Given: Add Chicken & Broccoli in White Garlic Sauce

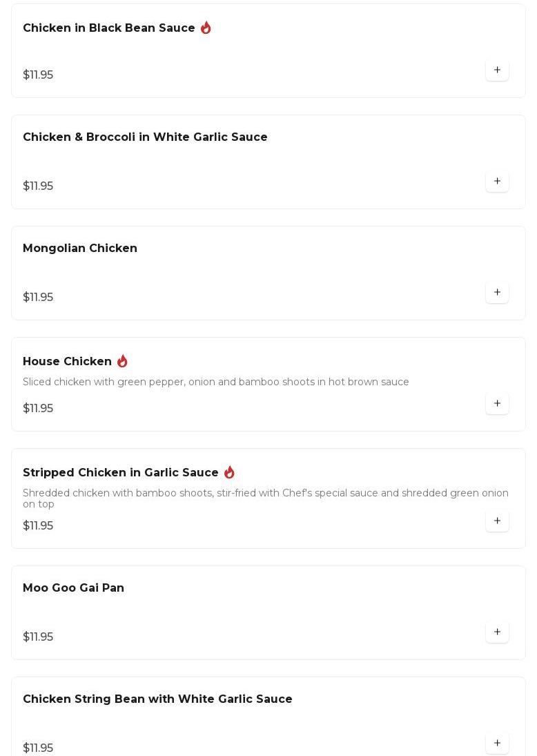Looking at the screenshot, I should tap(497, 182).
